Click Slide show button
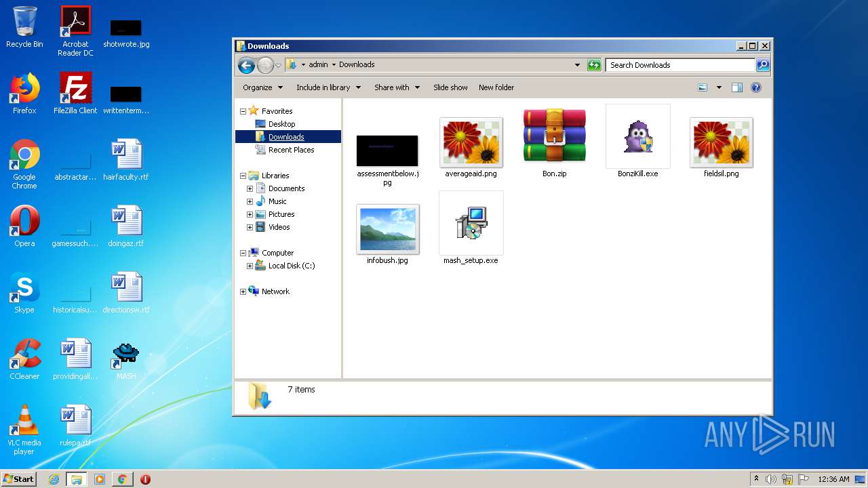 pos(450,87)
